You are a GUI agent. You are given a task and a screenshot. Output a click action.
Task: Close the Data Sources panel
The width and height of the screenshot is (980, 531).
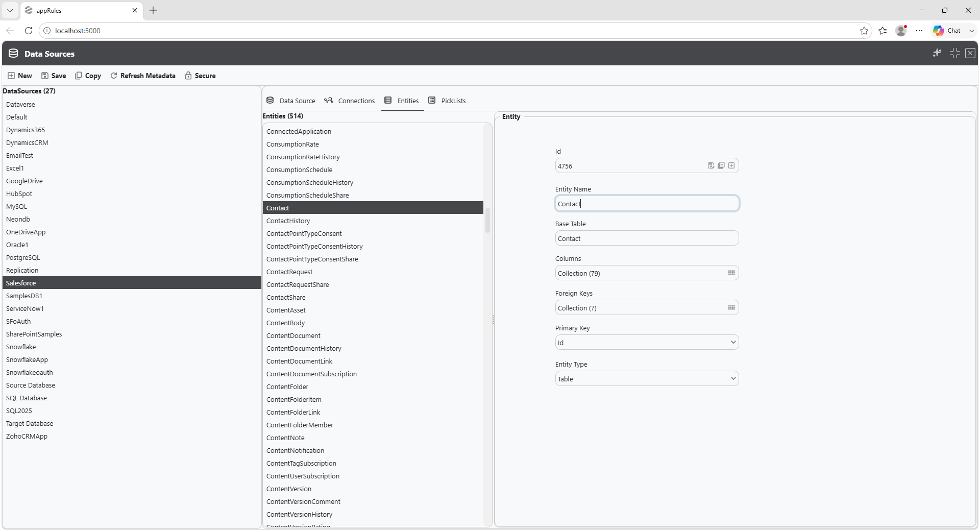tap(970, 53)
